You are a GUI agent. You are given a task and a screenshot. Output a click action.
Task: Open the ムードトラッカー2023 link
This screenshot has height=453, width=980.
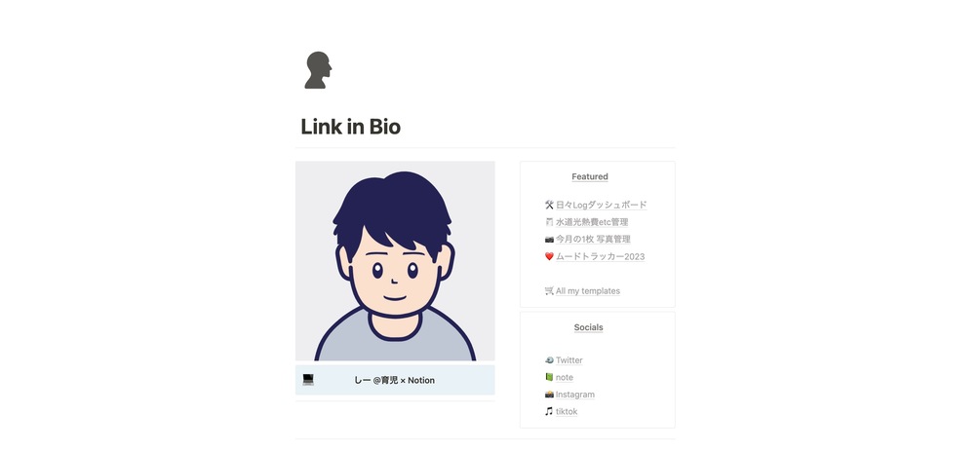point(600,256)
